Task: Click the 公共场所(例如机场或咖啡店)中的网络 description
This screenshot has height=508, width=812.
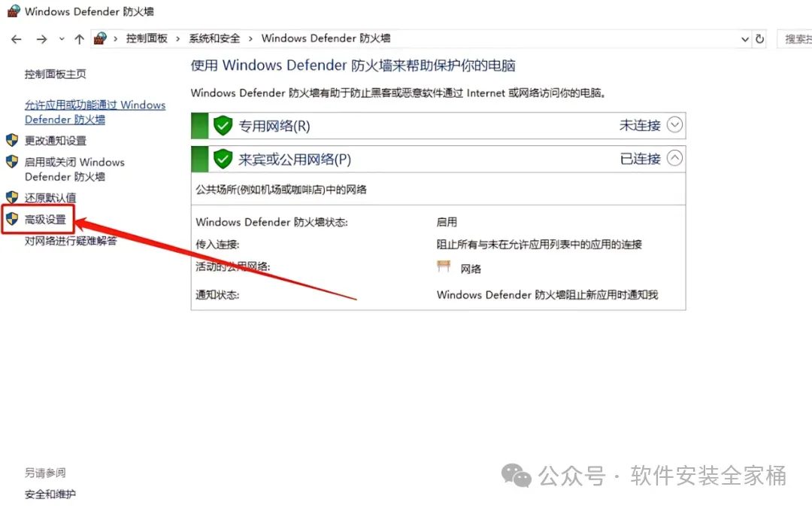Action: (280, 190)
